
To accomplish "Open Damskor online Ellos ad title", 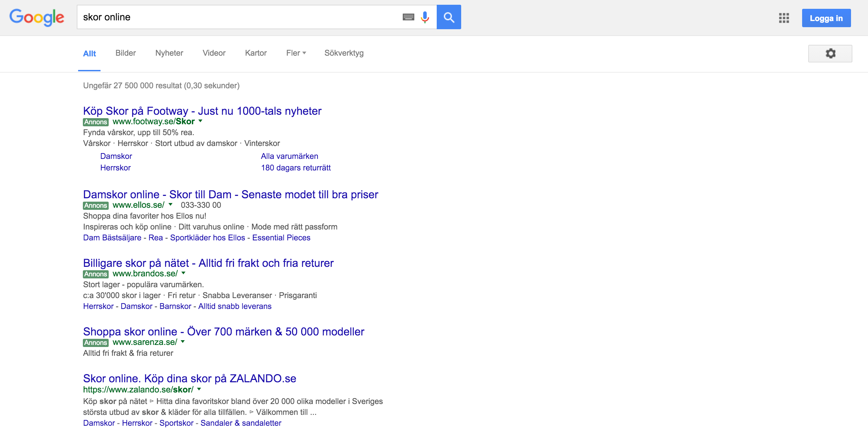I will pyautogui.click(x=231, y=195).
